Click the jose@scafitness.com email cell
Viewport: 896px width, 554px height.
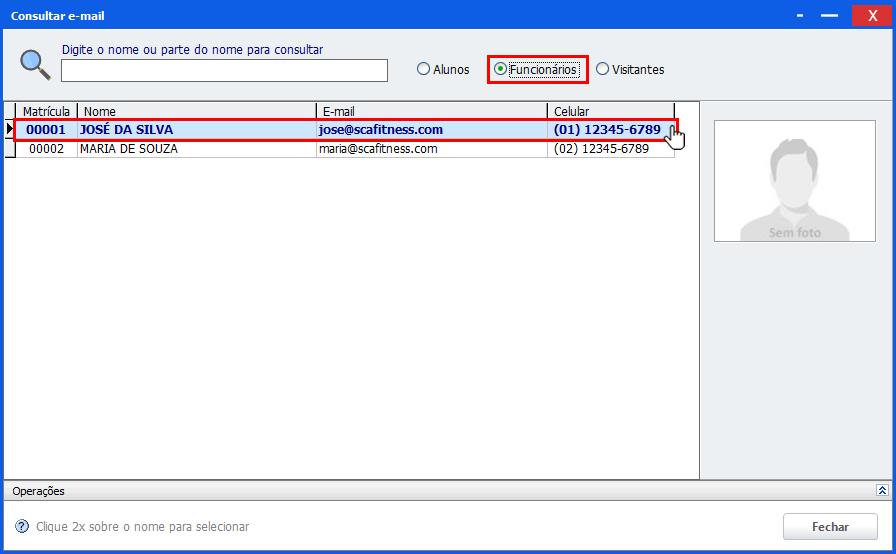click(x=431, y=130)
